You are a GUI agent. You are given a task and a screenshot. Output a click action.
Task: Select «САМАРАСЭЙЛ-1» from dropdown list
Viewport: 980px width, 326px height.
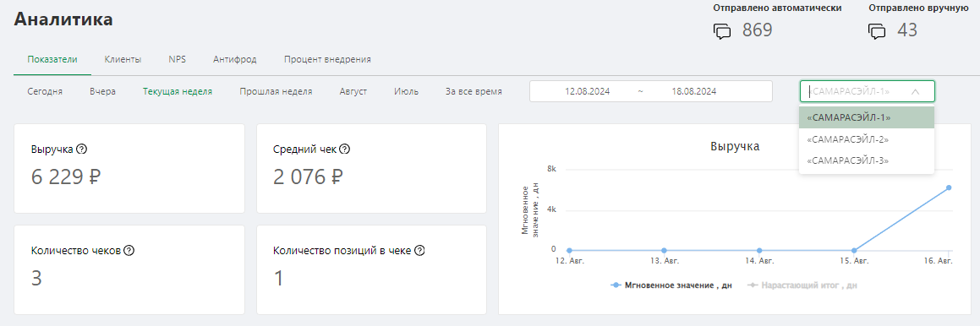(866, 117)
